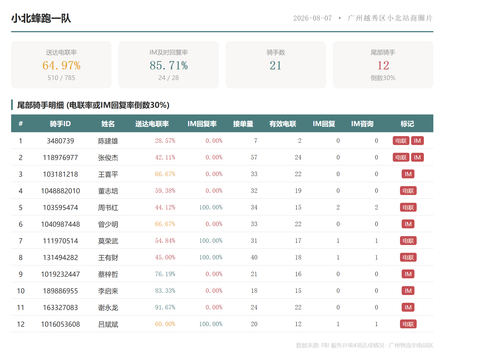Click the IM tag for rider 118976977

(417, 157)
